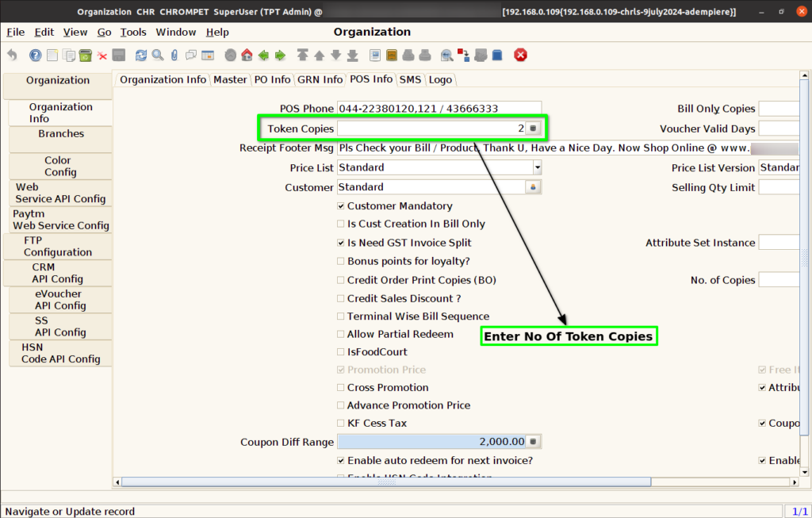Screen dimensions: 812x518
Task: Switch to Organization Info top tab
Action: coord(163,80)
